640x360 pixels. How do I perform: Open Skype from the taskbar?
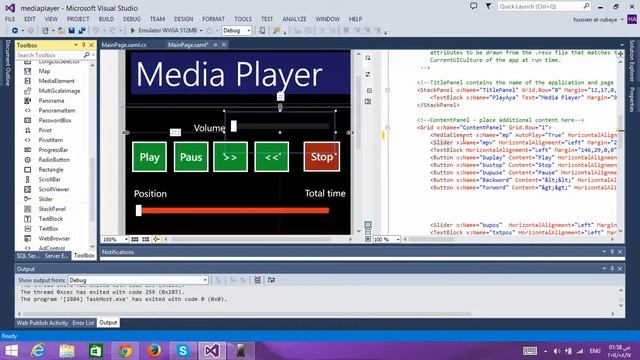[183, 351]
